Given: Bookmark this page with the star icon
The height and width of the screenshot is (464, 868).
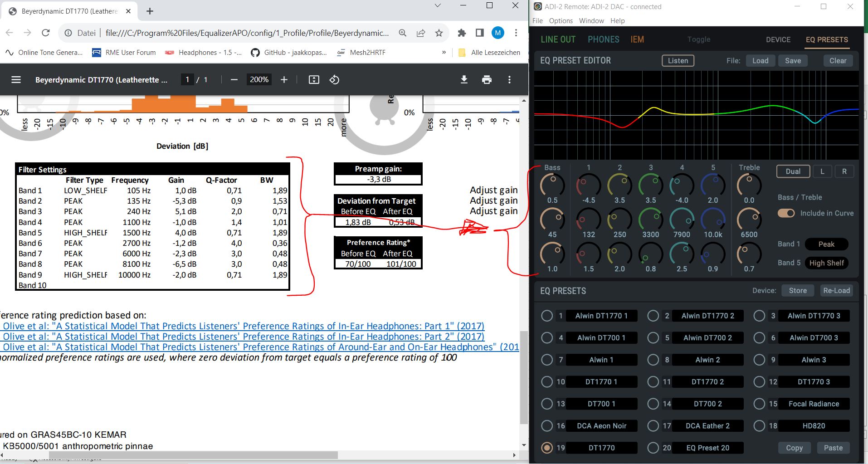Looking at the screenshot, I should click(x=439, y=33).
